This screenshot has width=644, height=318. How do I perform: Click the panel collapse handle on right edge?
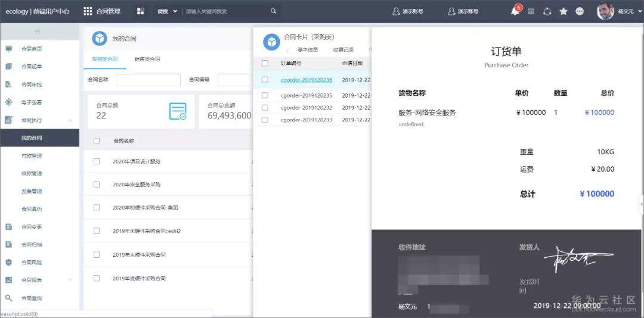(x=642, y=204)
